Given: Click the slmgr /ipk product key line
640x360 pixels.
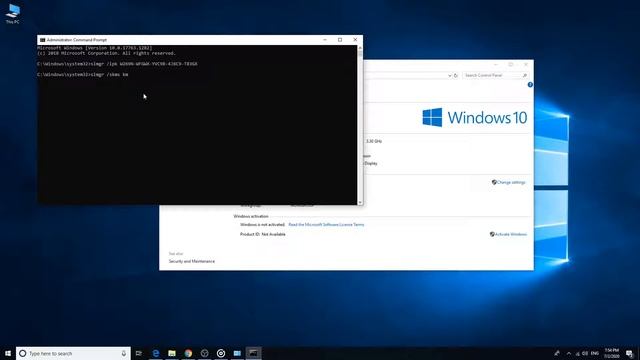Looking at the screenshot, I should [x=117, y=64].
